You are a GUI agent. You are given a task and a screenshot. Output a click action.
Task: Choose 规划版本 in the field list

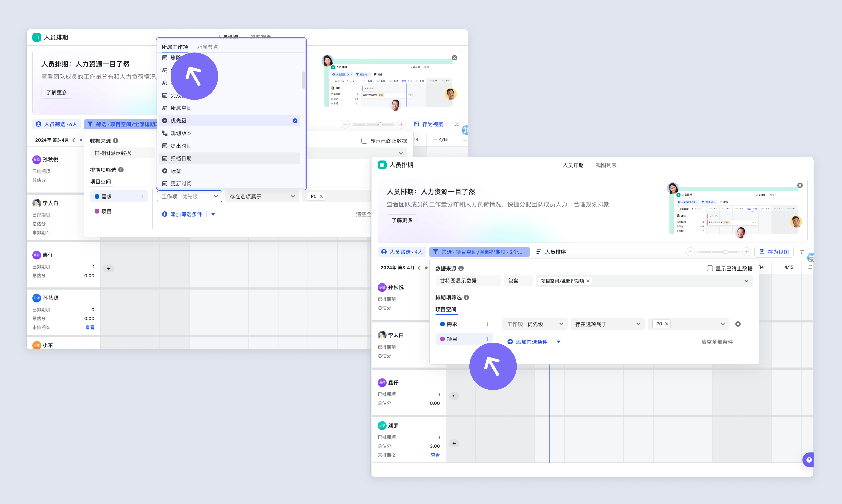230,133
